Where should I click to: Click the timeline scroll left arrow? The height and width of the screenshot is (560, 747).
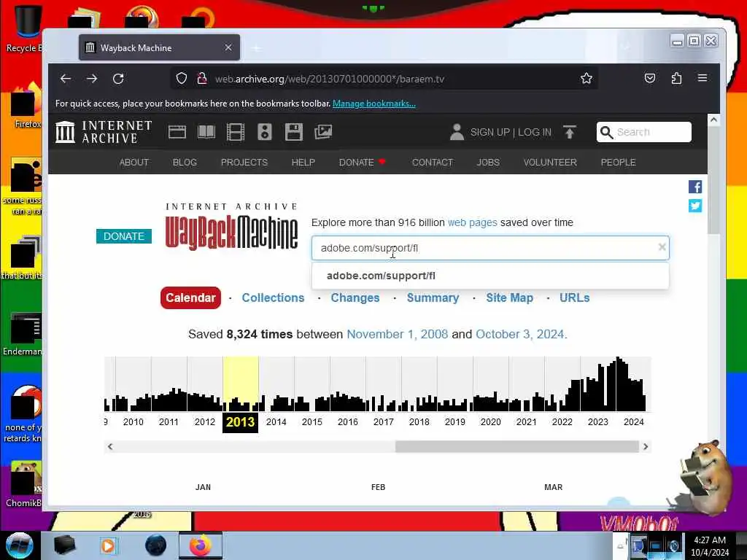(110, 447)
